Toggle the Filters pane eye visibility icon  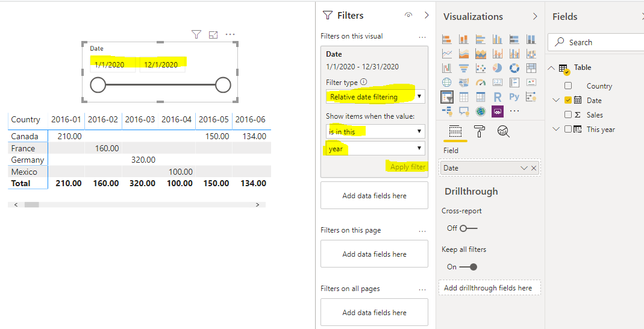(x=408, y=15)
